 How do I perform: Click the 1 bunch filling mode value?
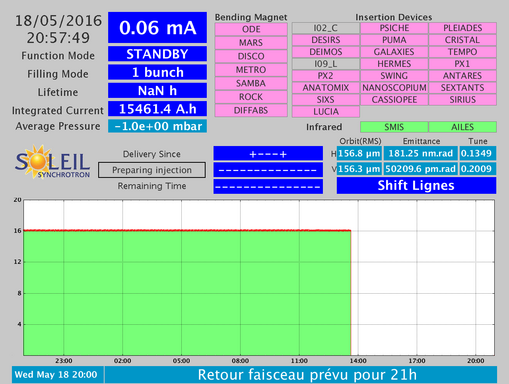pos(157,72)
